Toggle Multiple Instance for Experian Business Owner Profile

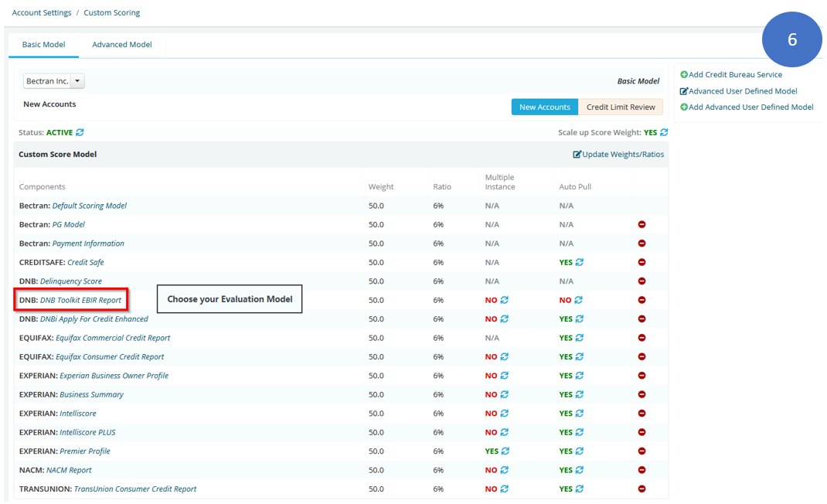click(x=504, y=376)
